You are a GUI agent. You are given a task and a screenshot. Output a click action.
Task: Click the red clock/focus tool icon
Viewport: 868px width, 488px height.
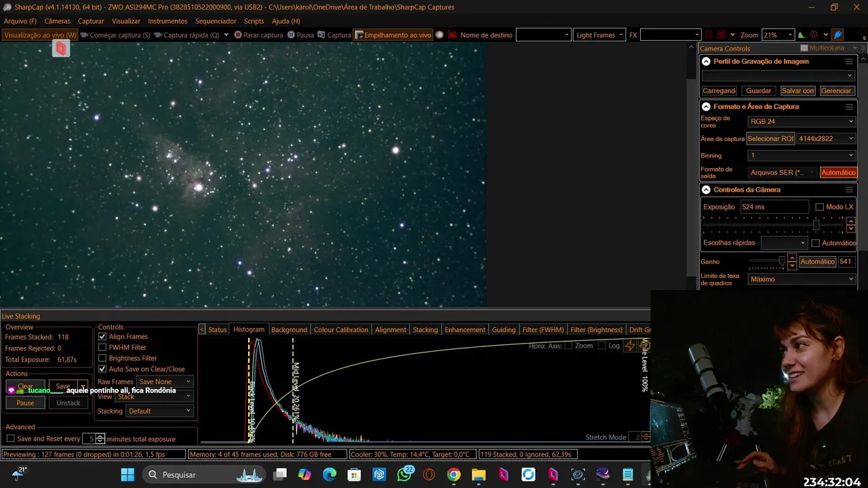[x=814, y=35]
